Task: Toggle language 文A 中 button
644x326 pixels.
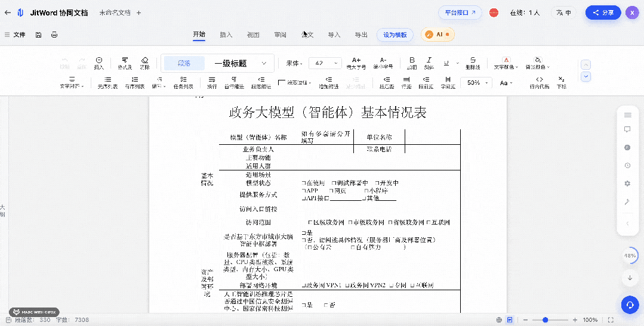Action: coord(563,13)
